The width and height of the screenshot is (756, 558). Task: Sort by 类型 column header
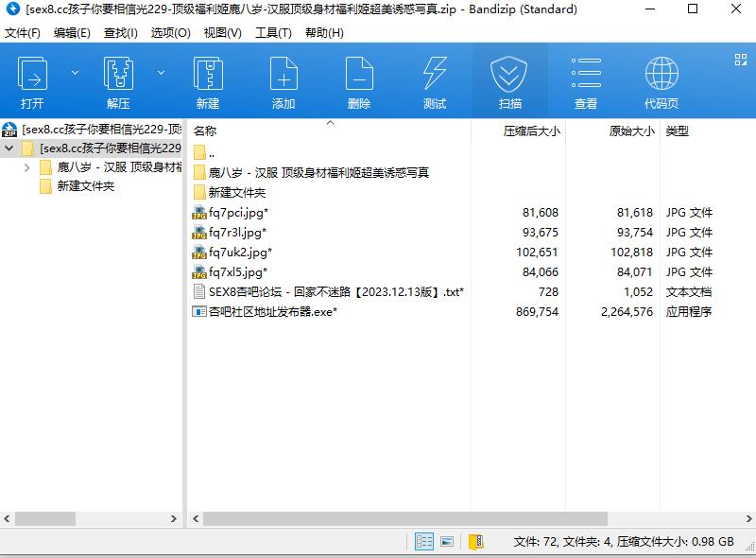(x=677, y=131)
